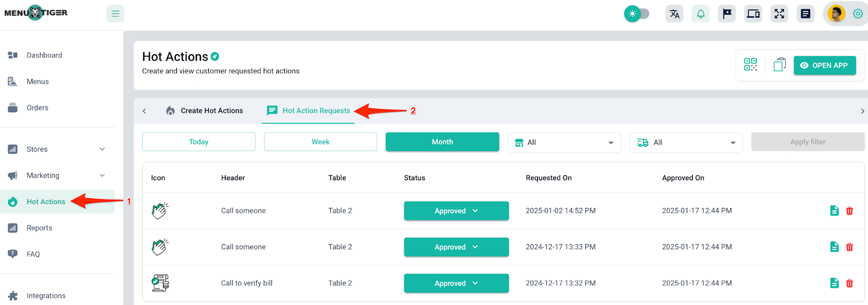868x305 pixels.
Task: Open Integrations in sidebar
Action: (x=58, y=295)
